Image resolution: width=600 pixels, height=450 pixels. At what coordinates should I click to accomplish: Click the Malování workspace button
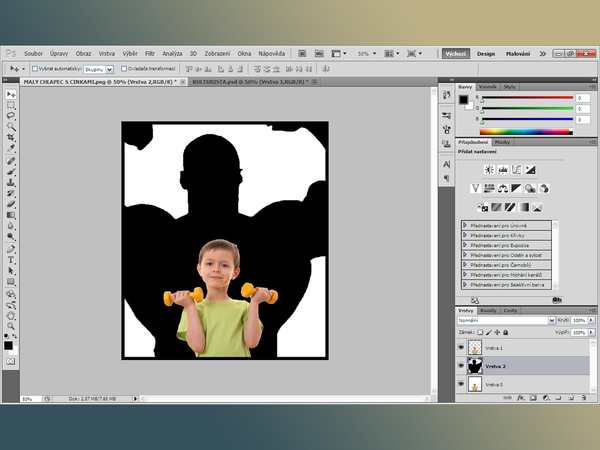518,53
